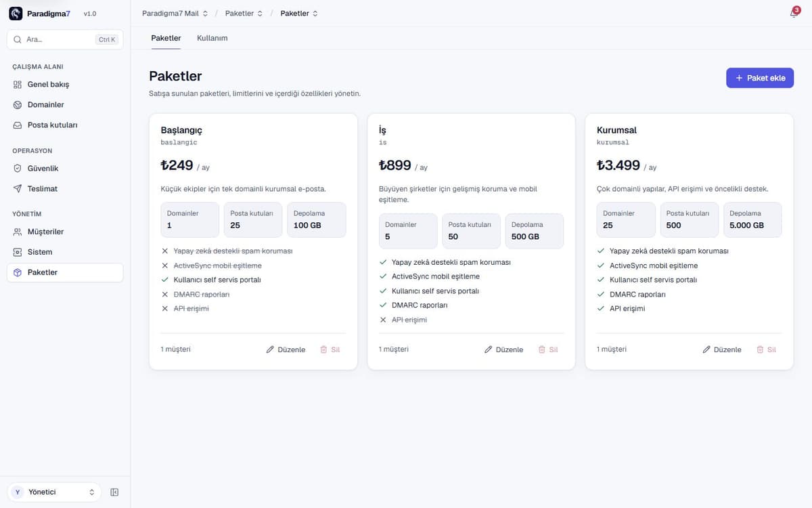Click the Posta kutuları 500 value box
The height and width of the screenshot is (508, 812).
690,219
